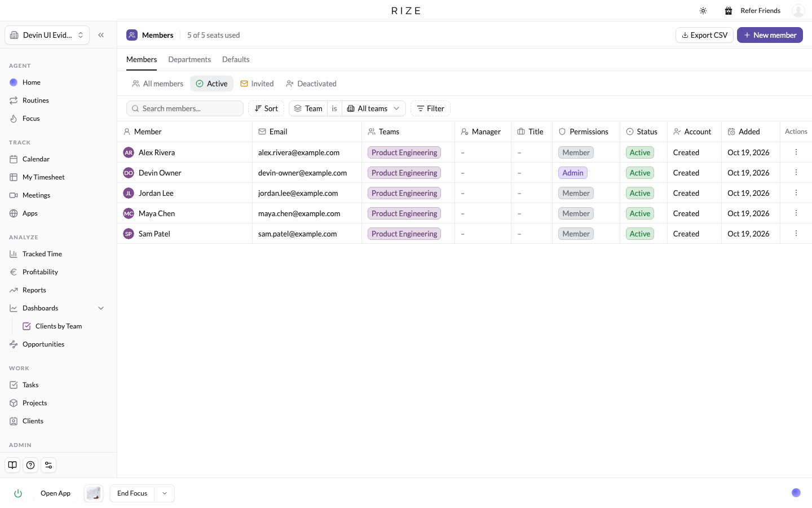Image resolution: width=812 pixels, height=508 pixels.
Task: Click the Refer Friends link
Action: [760, 11]
